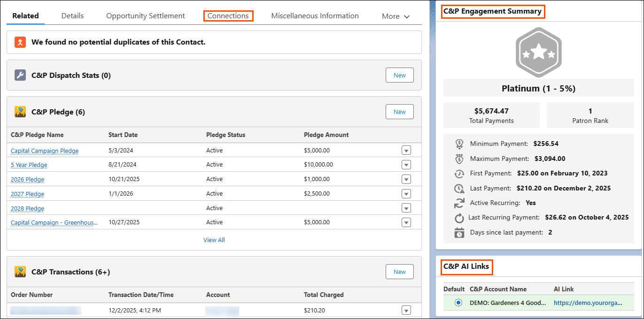Open the Miscellaneous Information tab
This screenshot has height=319, width=644.
(315, 15)
